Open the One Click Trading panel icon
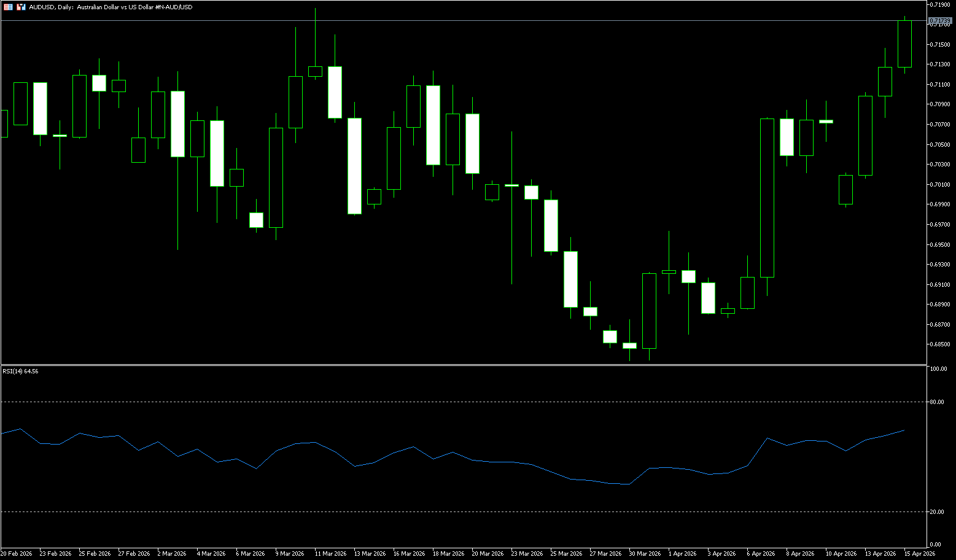The width and height of the screenshot is (956, 560). 8,7
